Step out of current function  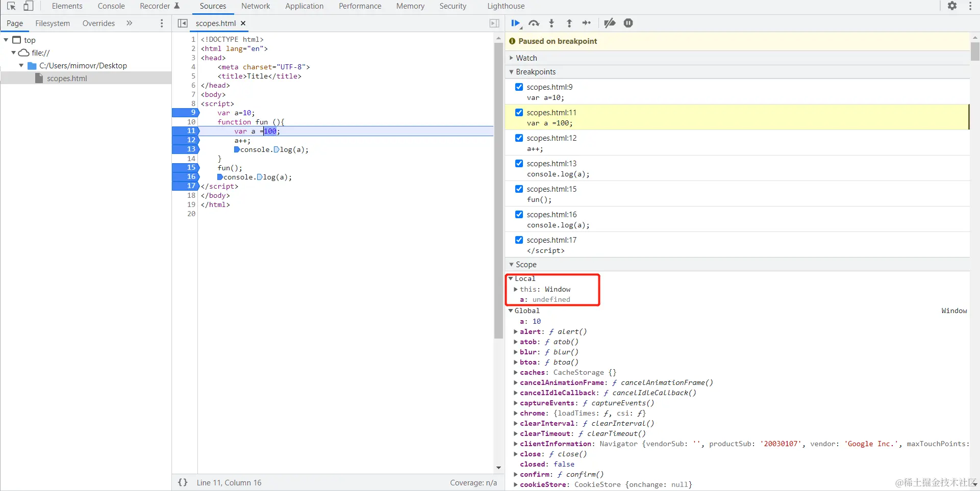pos(569,23)
